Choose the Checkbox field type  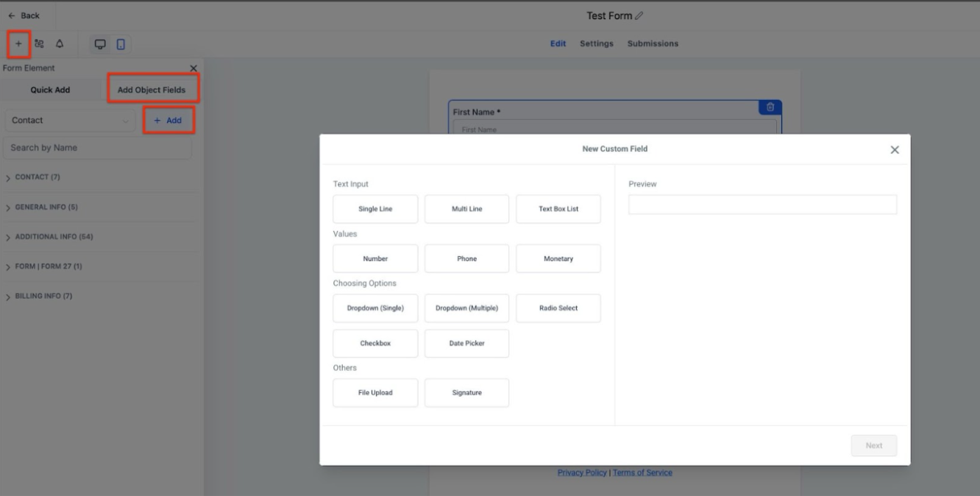pos(375,344)
